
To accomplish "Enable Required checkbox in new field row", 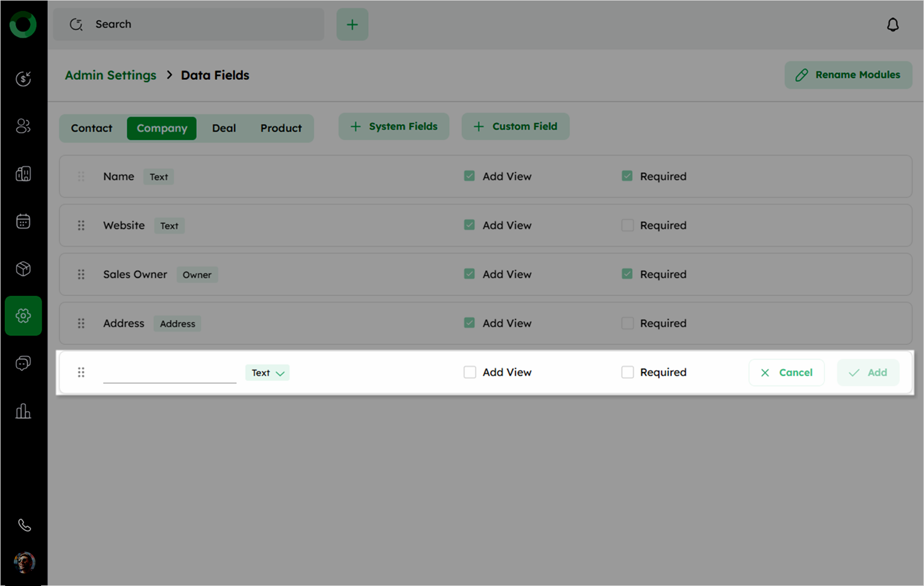I will pyautogui.click(x=627, y=372).
